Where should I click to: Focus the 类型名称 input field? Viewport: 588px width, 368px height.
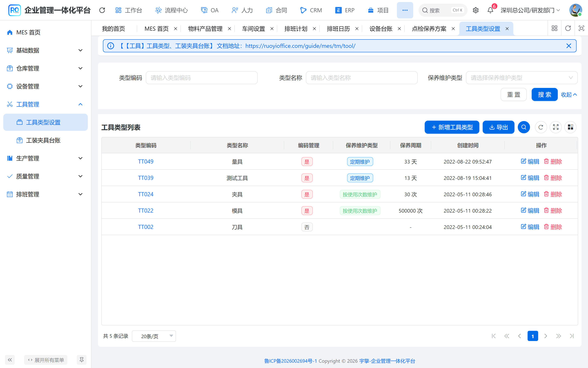(362, 78)
